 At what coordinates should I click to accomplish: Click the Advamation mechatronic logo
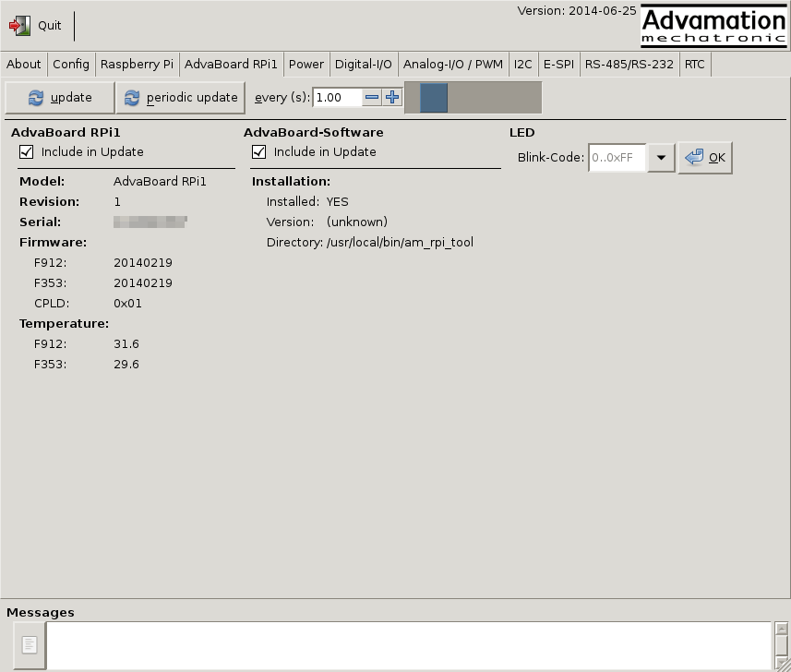click(713, 26)
